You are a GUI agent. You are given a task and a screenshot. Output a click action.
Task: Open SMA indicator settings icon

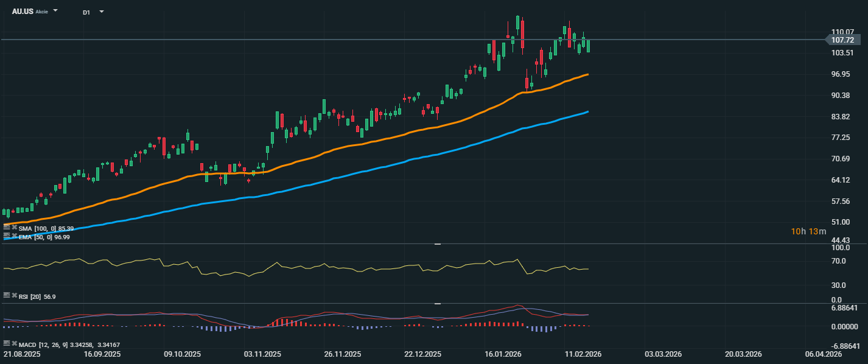[7, 228]
